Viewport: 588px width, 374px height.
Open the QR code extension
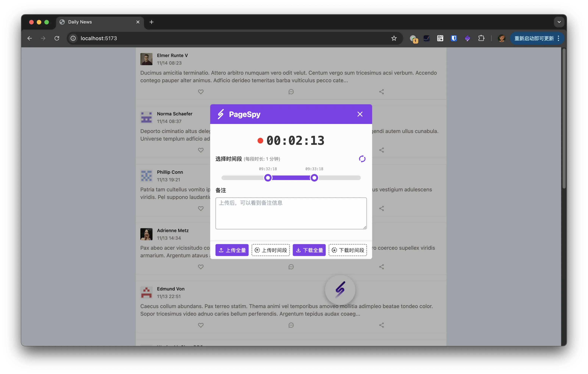coord(440,38)
